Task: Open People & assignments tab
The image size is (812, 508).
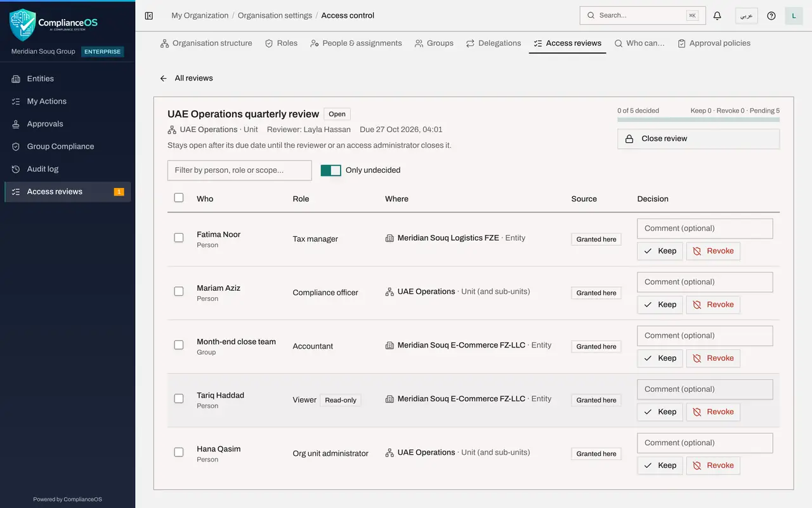Action: coord(356,43)
